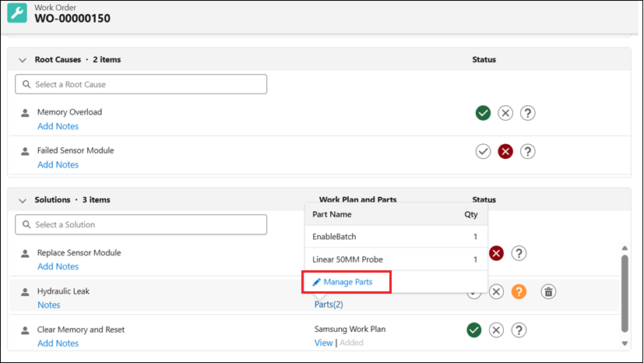This screenshot has width=644, height=363.
Task: Click the Clear Memory and Reset solution name
Action: click(x=81, y=330)
